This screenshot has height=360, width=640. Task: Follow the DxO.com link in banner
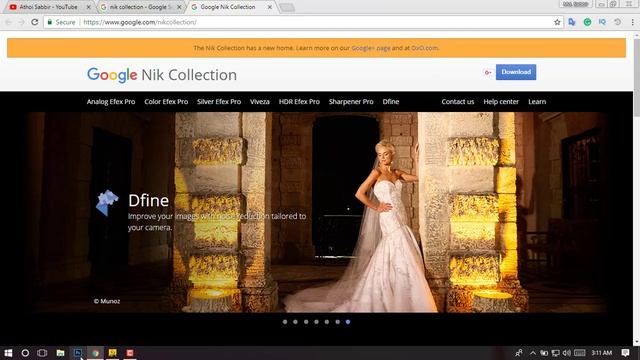pos(424,48)
